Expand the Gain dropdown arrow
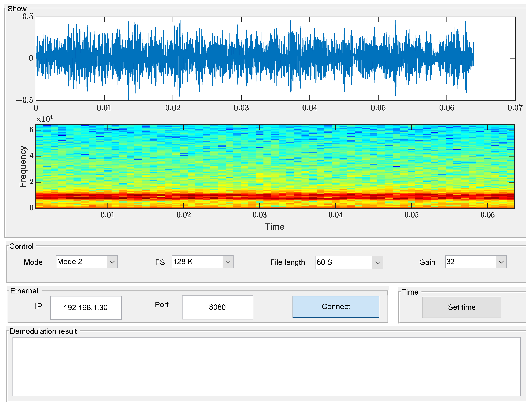Screen dimensions: 532x406 coord(501,262)
